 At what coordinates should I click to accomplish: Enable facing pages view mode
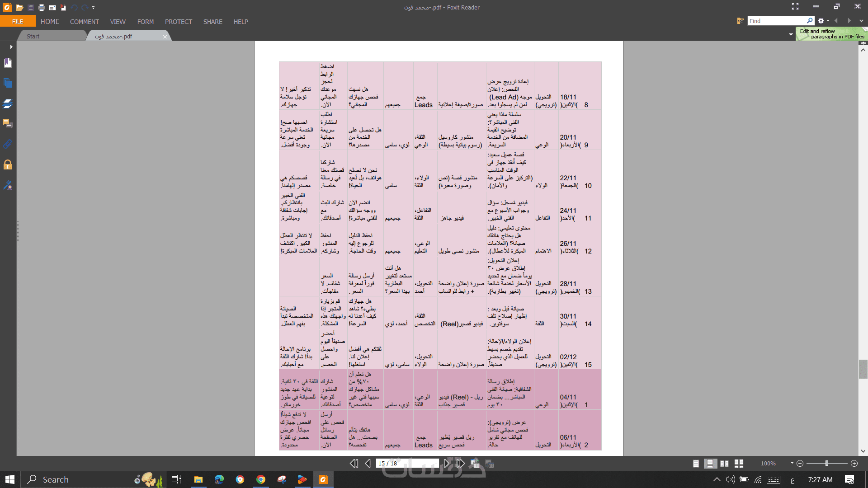coord(724,463)
